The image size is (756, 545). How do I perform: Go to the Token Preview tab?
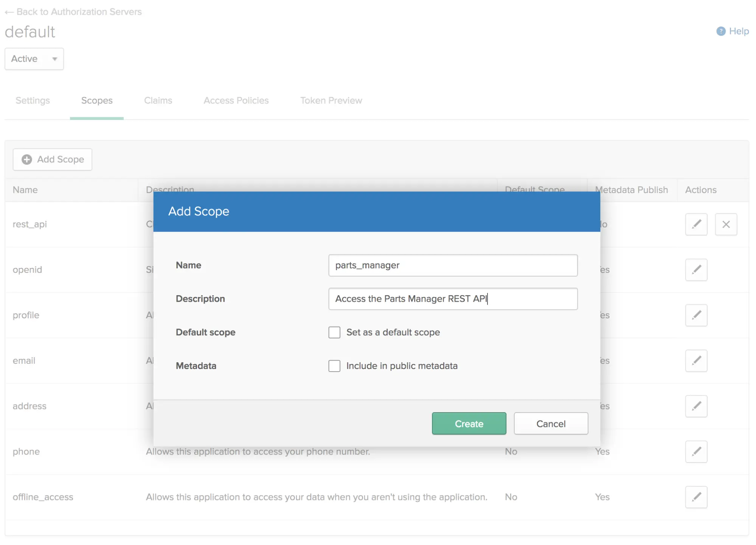click(331, 101)
